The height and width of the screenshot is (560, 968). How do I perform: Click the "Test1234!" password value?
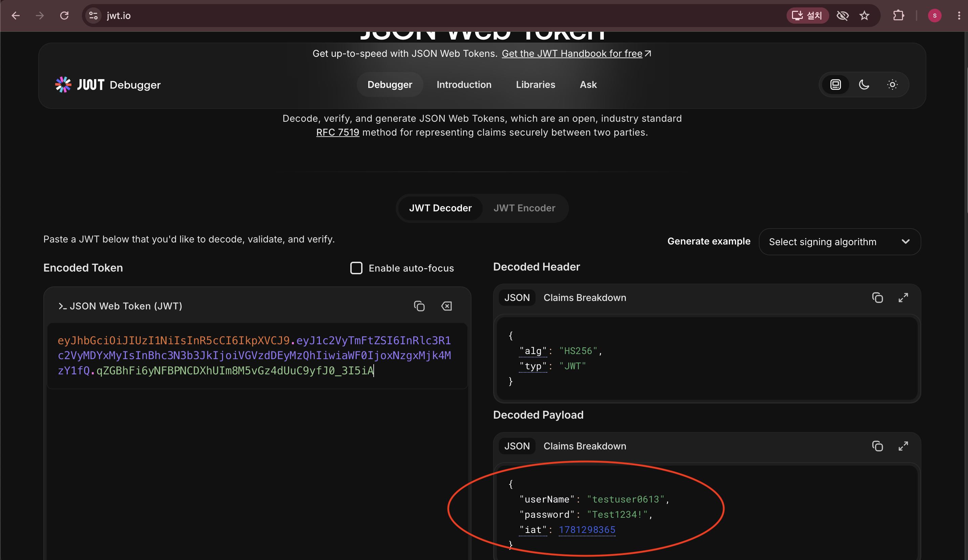[x=618, y=515]
